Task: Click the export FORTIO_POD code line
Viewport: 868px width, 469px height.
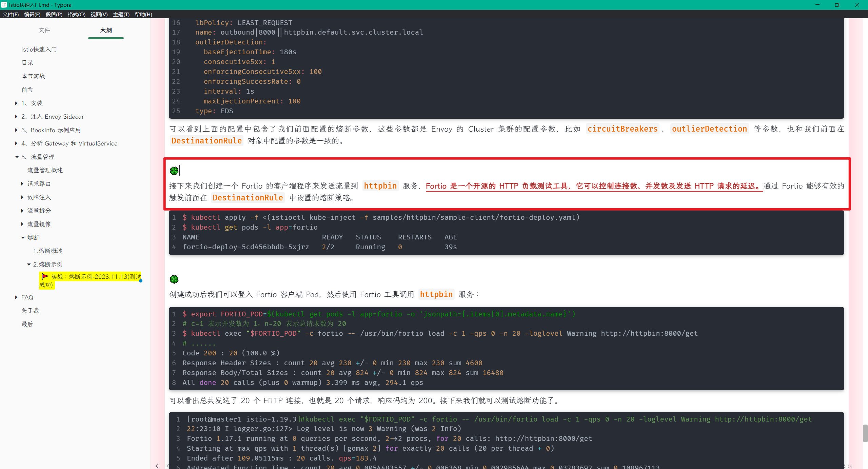Action: click(379, 314)
